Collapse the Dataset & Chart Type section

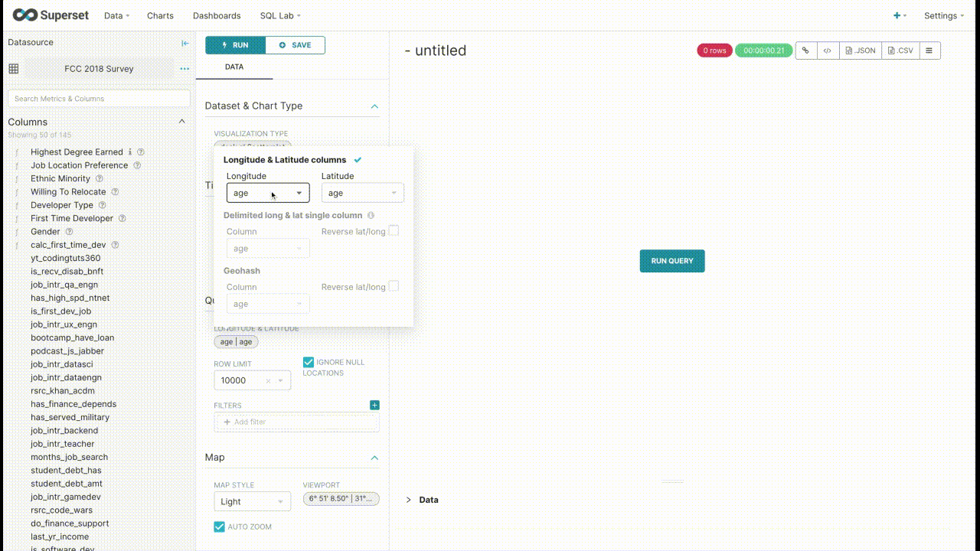[x=374, y=106]
